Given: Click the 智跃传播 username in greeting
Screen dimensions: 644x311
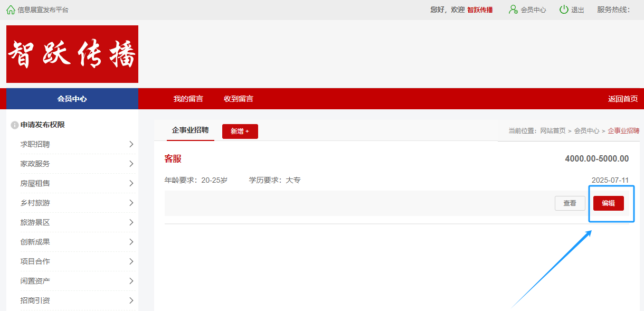Looking at the screenshot, I should (480, 10).
